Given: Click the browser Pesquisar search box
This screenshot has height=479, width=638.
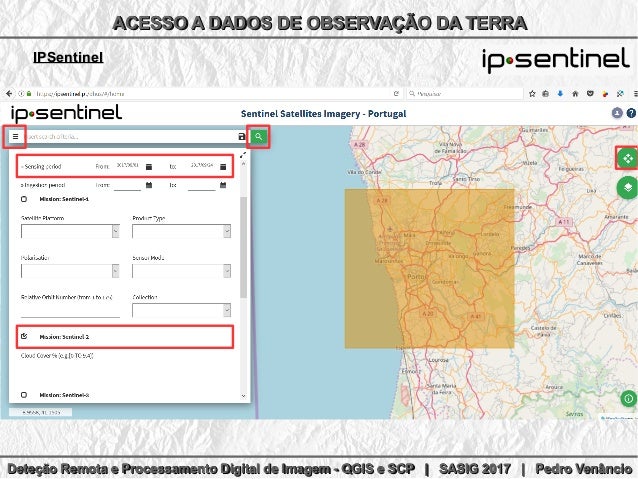Looking at the screenshot, I should pos(465,94).
